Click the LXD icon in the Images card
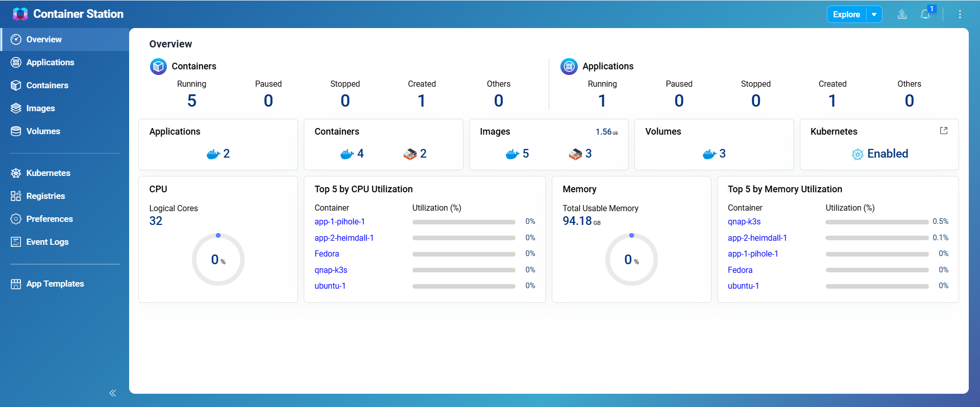Screen dimensions: 980x407 pos(575,154)
